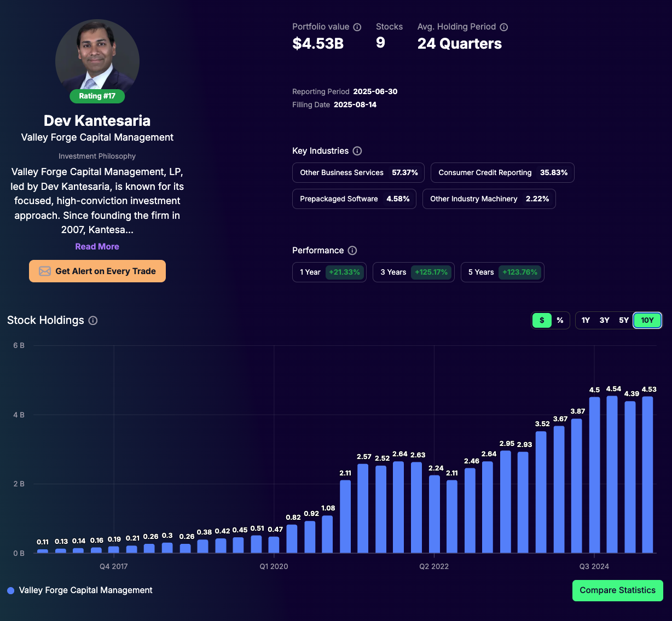This screenshot has width=672, height=621.
Task: Click Q1 2020 axis label
Action: [274, 566]
